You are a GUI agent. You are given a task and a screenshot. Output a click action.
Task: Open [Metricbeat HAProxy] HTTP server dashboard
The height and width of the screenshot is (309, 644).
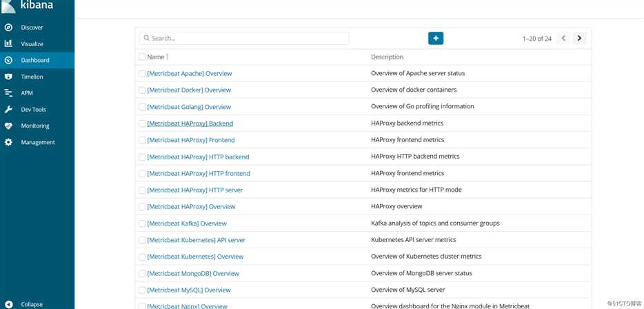point(194,190)
